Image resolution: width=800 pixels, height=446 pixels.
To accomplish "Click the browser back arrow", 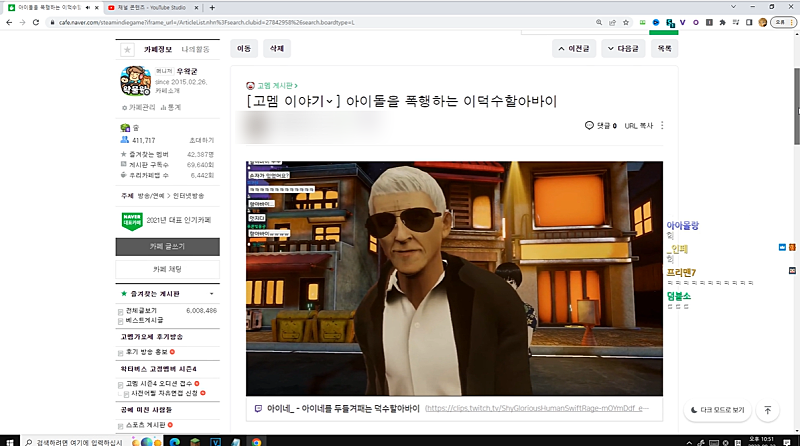I will pos(9,22).
